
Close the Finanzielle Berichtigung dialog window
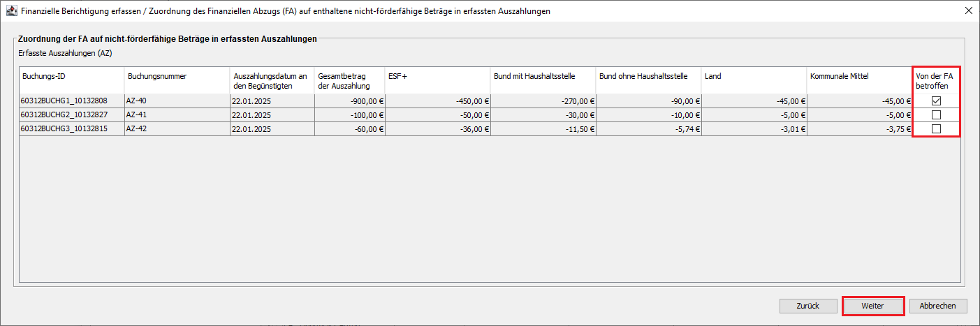point(967,10)
